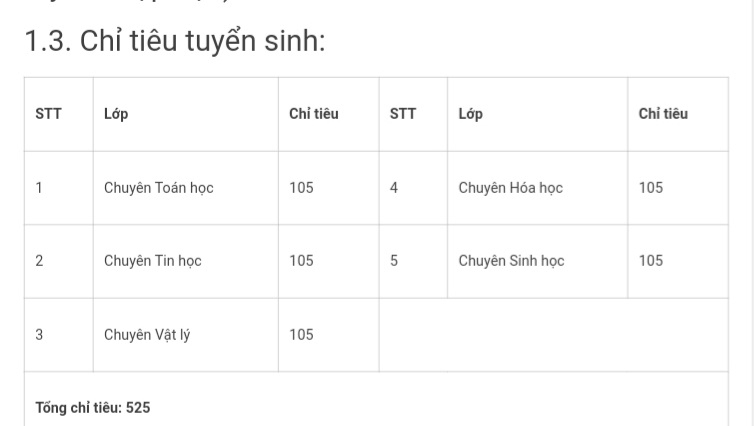754x426 pixels.
Task: Click the "1.3. Chỉ tiêu tuyển sinh" heading
Action: point(174,43)
